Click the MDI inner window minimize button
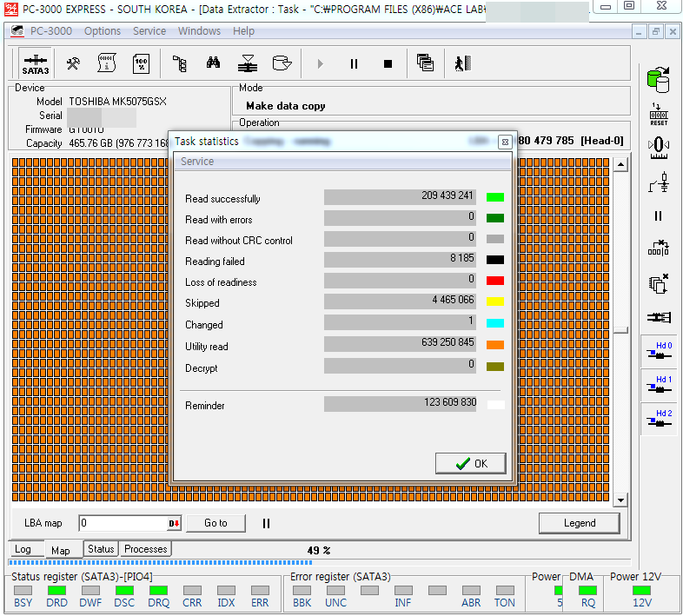Screen dimensions: 683x616 (x=639, y=31)
